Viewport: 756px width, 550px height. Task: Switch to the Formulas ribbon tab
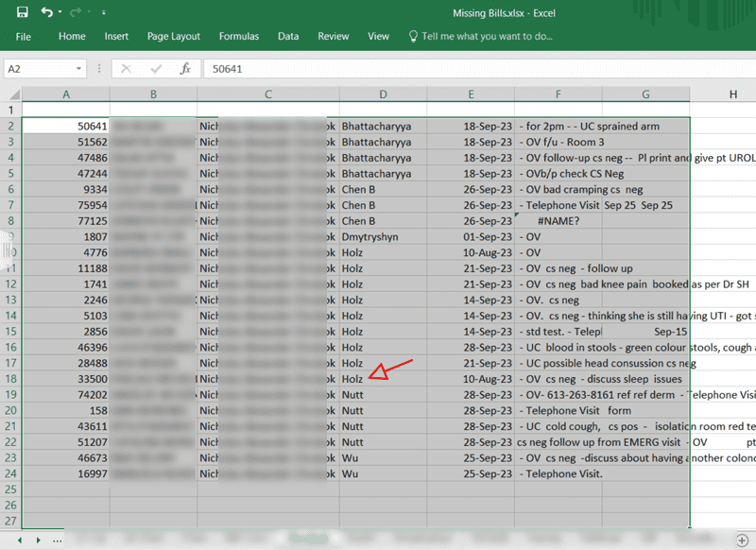pyautogui.click(x=239, y=36)
